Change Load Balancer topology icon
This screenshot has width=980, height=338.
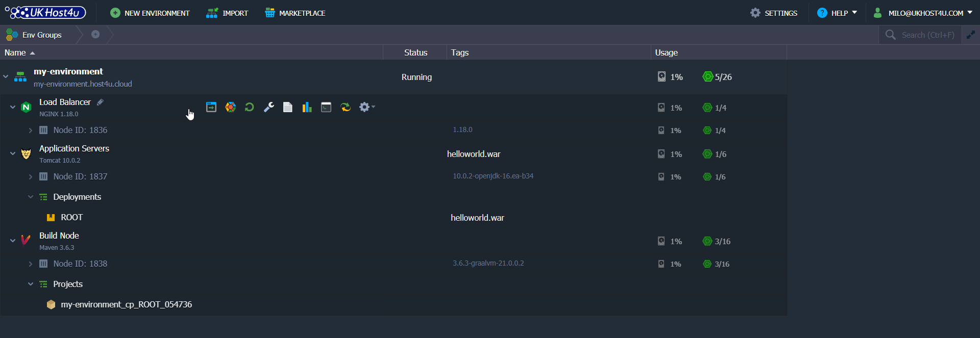(x=231, y=107)
